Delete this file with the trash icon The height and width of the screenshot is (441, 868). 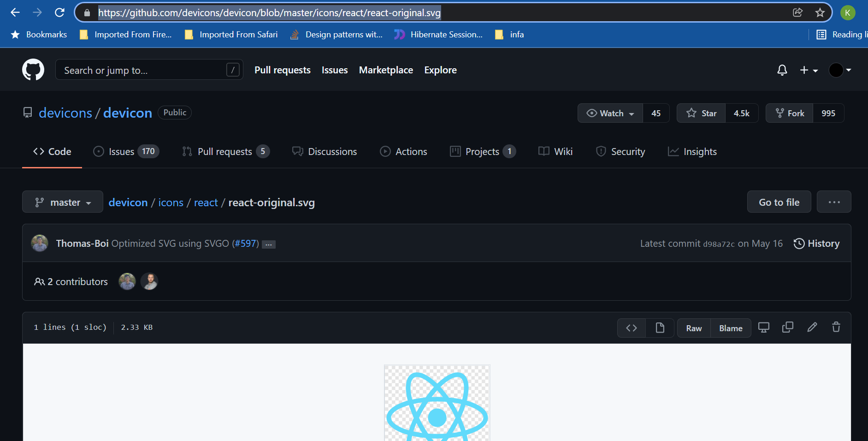836,328
